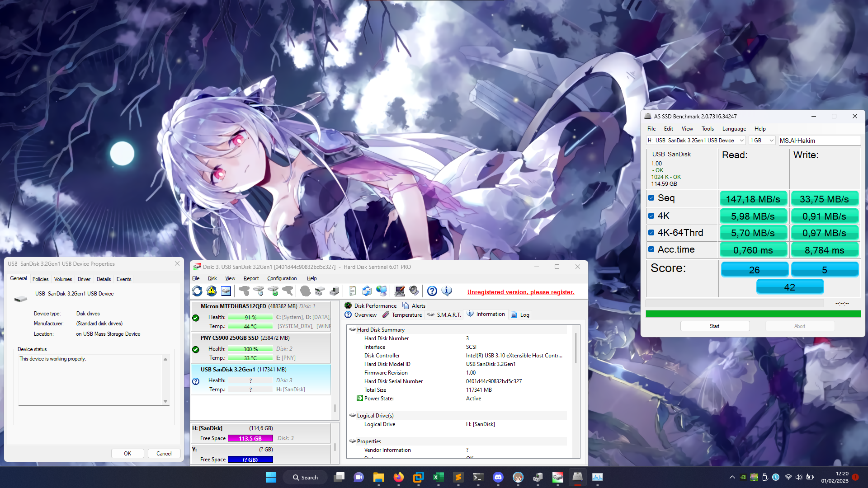Image resolution: width=868 pixels, height=488 pixels.
Task: Open the drive selection dropdown in AS SSD
Action: [696, 141]
